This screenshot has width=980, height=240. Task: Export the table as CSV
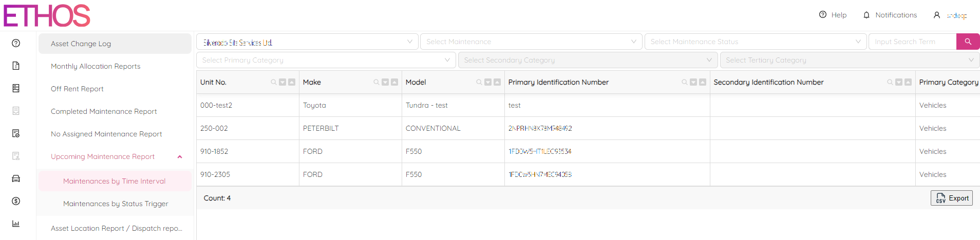pyautogui.click(x=951, y=198)
